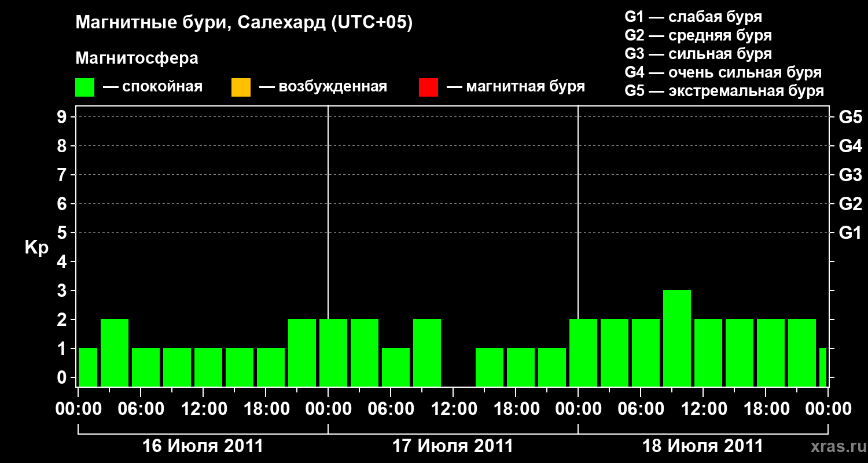Click the 'Kp' axis title

[36, 248]
